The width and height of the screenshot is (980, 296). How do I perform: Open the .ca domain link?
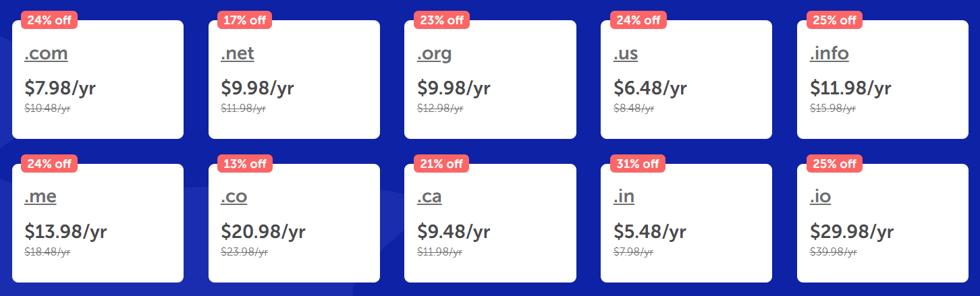coord(429,197)
